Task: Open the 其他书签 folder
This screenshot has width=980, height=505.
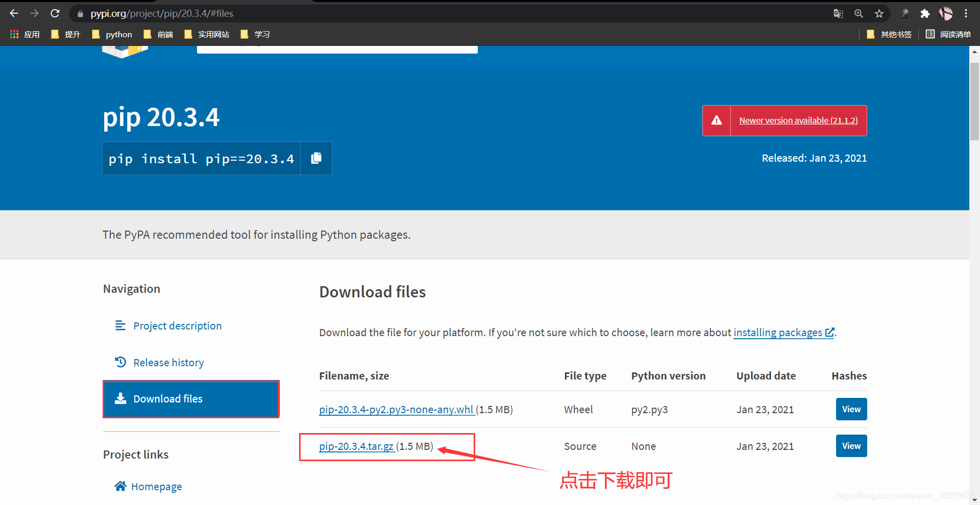Action: tap(889, 34)
